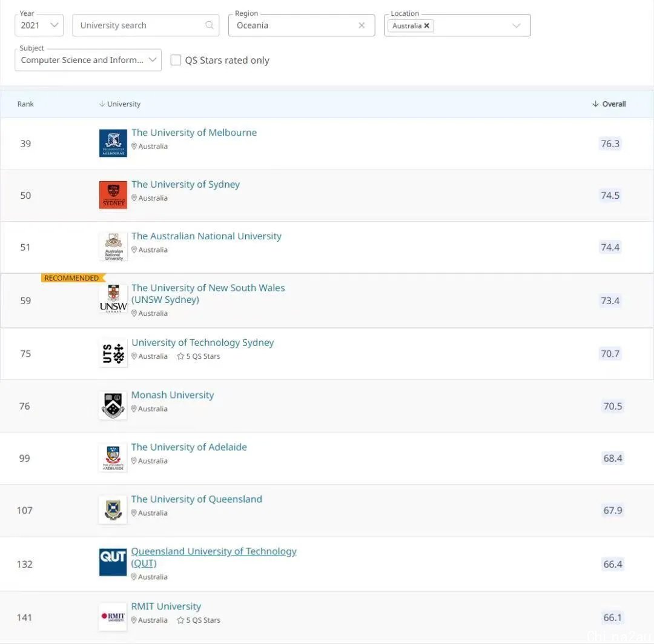Screen dimensions: 654x644
Task: Click the star icon in UTS row
Action: [x=180, y=356]
